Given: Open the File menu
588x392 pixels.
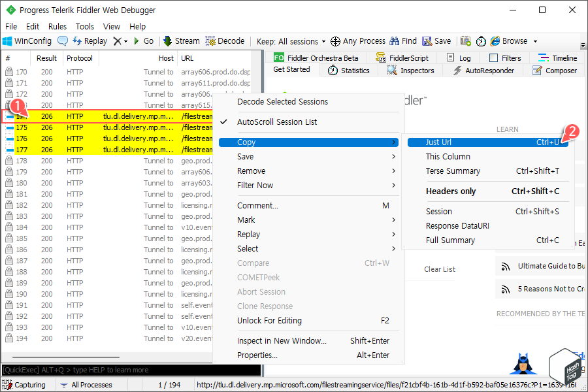Looking at the screenshot, I should [x=11, y=26].
